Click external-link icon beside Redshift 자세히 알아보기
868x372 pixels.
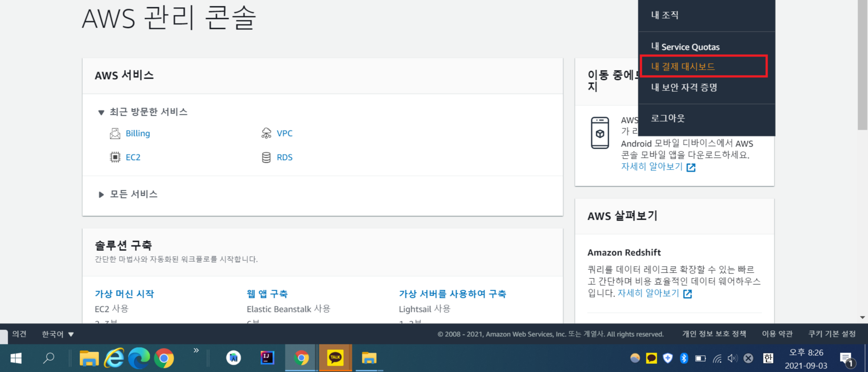pyautogui.click(x=688, y=294)
